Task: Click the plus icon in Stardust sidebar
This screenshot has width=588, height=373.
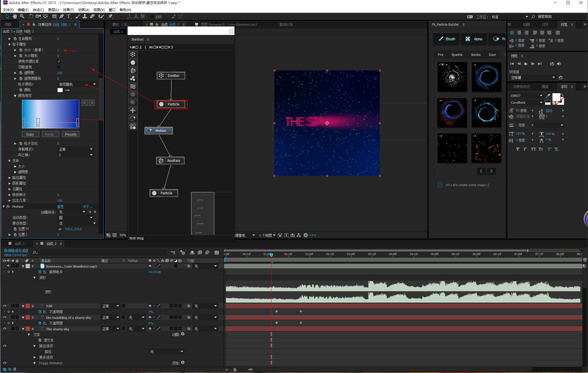Action: point(133,110)
